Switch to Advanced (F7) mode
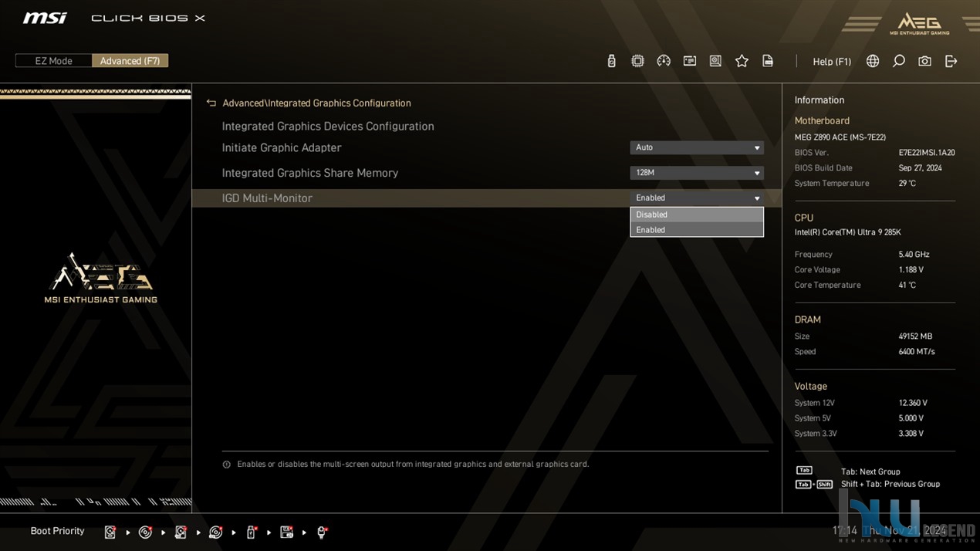The width and height of the screenshot is (980, 551). (130, 61)
